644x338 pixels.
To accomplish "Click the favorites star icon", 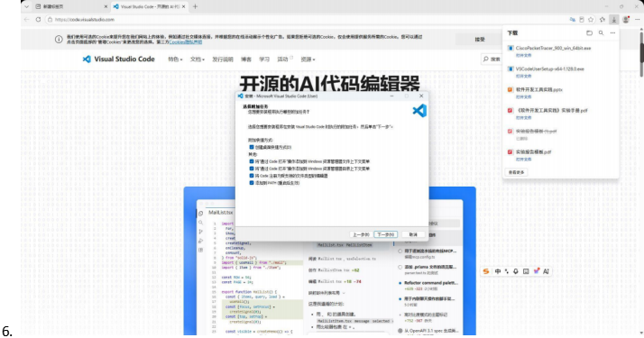I will [591, 19].
